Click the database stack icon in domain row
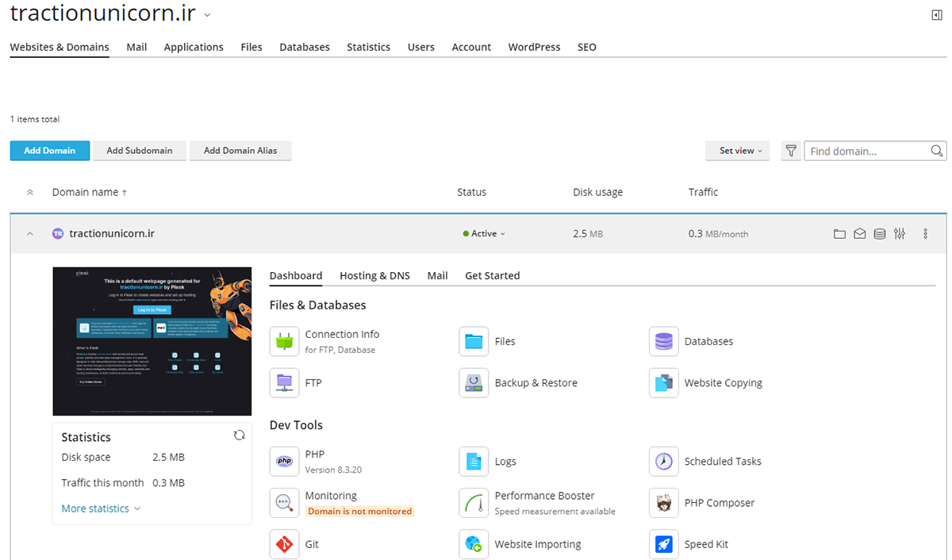The height and width of the screenshot is (560, 952). point(879,234)
